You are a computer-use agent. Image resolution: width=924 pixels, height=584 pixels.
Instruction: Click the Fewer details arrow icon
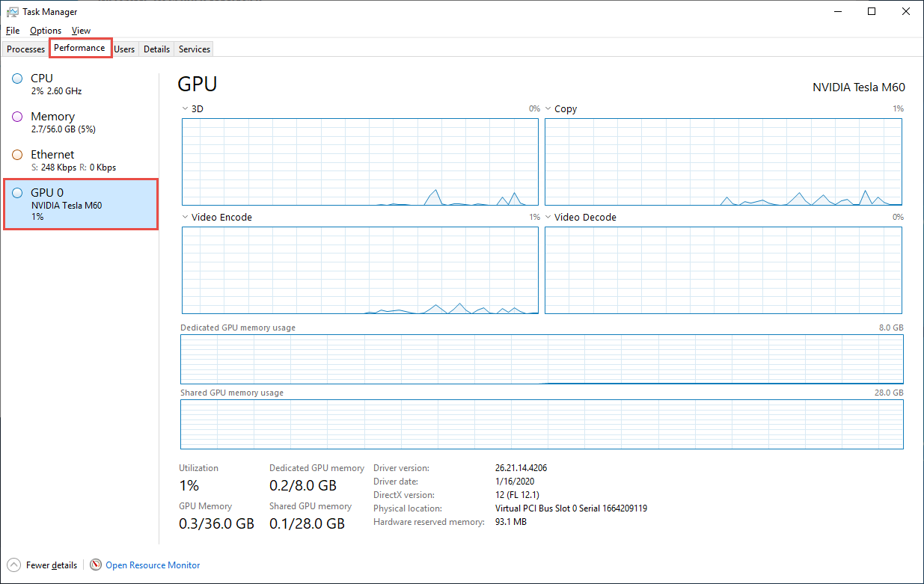[x=13, y=565]
